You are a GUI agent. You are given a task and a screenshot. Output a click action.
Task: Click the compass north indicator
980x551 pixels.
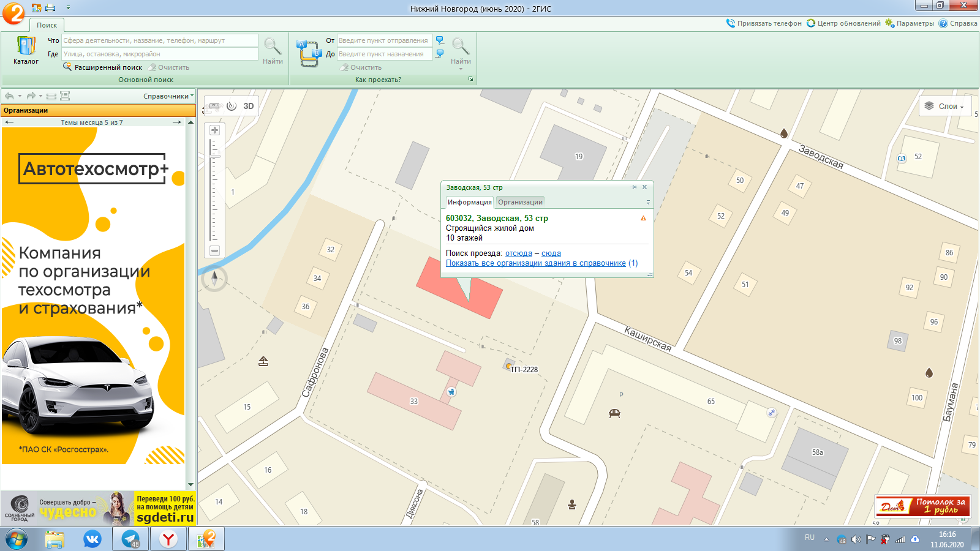214,279
